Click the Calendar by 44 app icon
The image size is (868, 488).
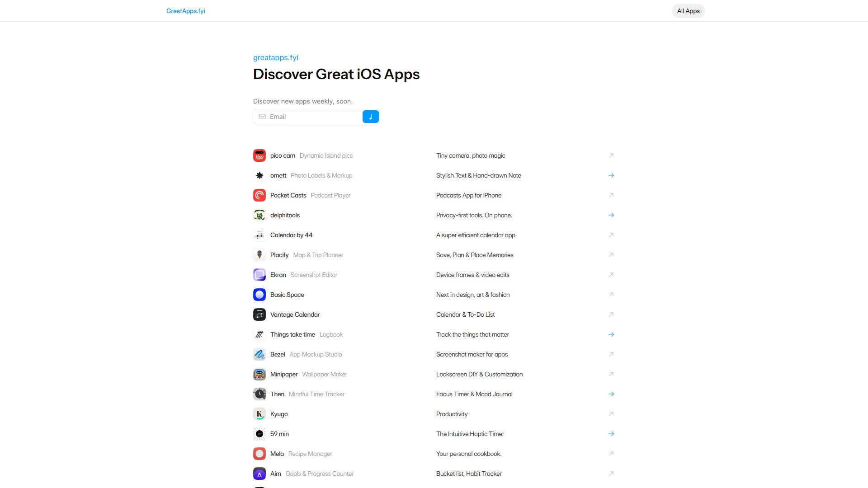click(259, 235)
